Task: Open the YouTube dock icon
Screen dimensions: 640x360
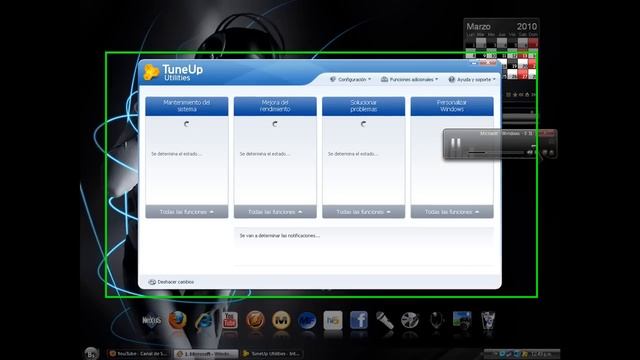Action: coord(230,320)
